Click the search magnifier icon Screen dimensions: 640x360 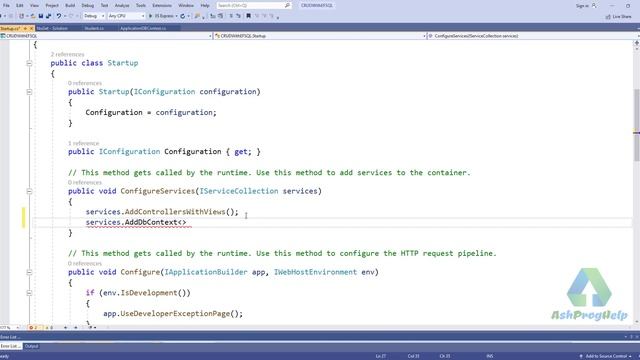(287, 5)
